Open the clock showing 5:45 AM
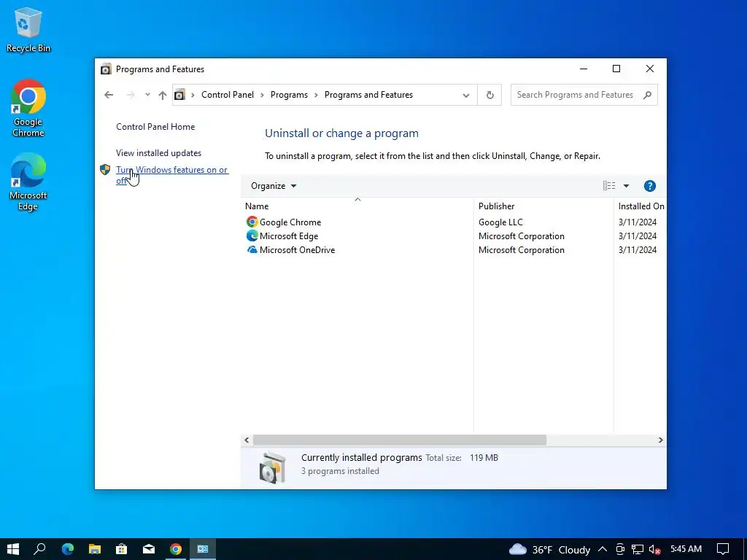The image size is (747, 560). point(686,549)
